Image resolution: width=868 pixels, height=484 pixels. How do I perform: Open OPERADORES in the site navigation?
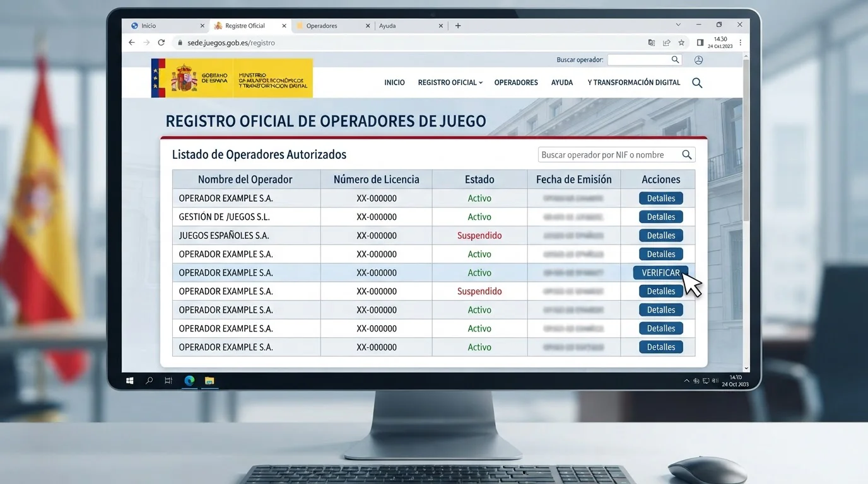point(516,83)
